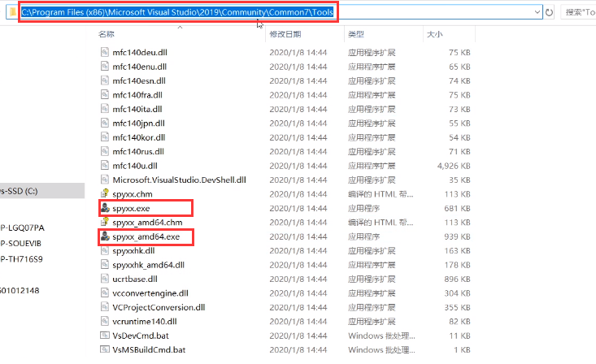Select the file name VCProjectConversion.dll
Viewport: 596px width, 364px height.
159,307
